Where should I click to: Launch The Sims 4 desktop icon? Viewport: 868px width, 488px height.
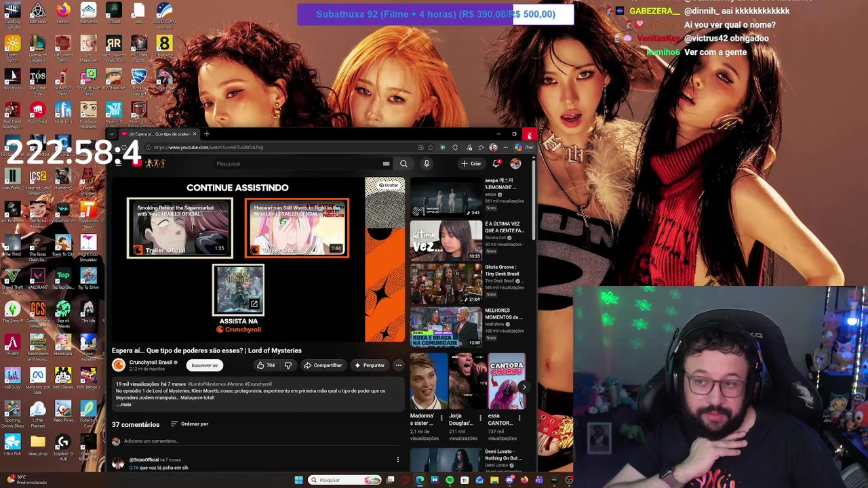point(12,312)
